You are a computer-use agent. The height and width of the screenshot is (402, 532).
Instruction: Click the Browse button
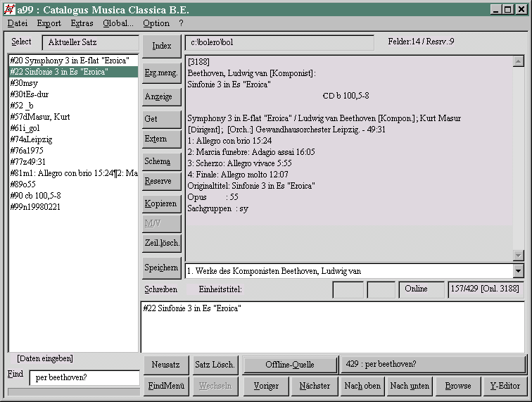coord(458,386)
